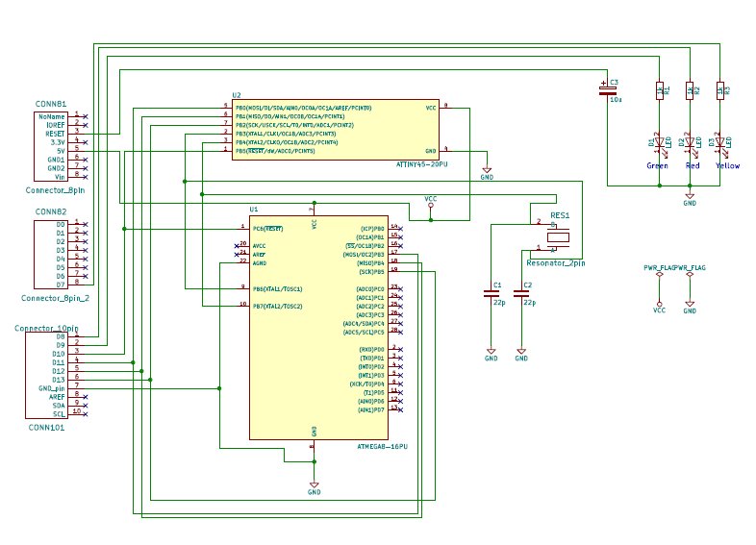This screenshot has width=756, height=545.
Task: Select the C1 22p capacitor symbol
Action: pyautogui.click(x=491, y=293)
